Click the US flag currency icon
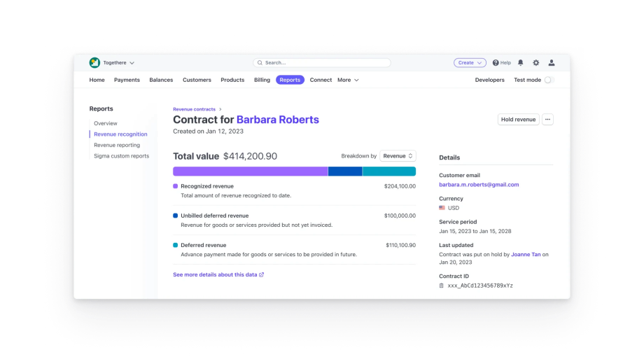Screen dimensions: 644x364 pyautogui.click(x=442, y=208)
